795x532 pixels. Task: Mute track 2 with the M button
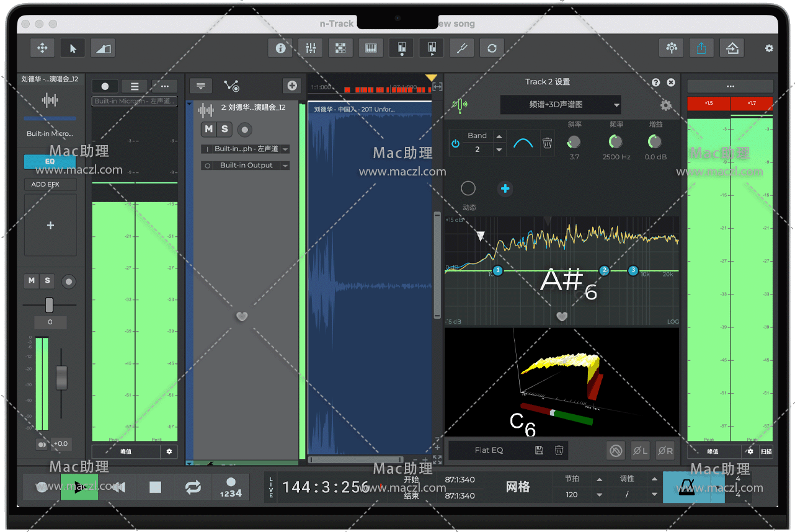208,129
